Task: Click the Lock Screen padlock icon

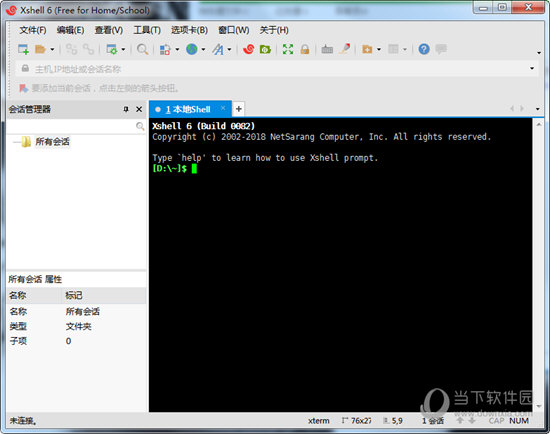Action: click(305, 49)
